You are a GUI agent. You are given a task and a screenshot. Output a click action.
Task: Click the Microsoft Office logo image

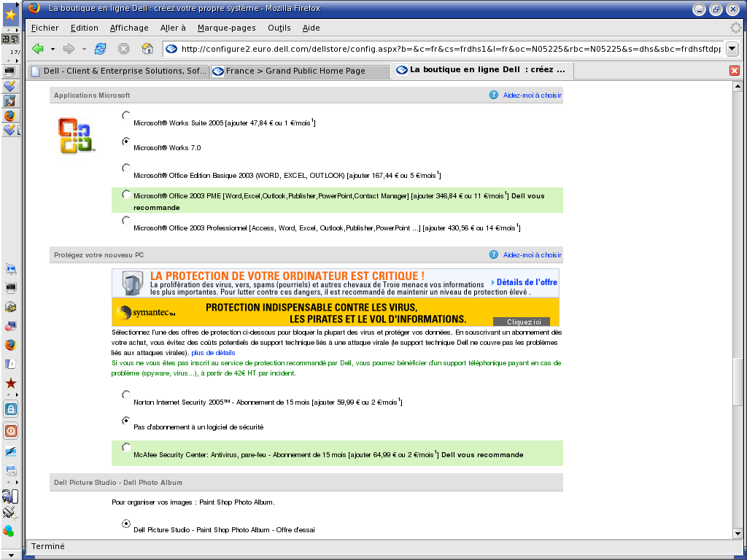click(x=76, y=136)
